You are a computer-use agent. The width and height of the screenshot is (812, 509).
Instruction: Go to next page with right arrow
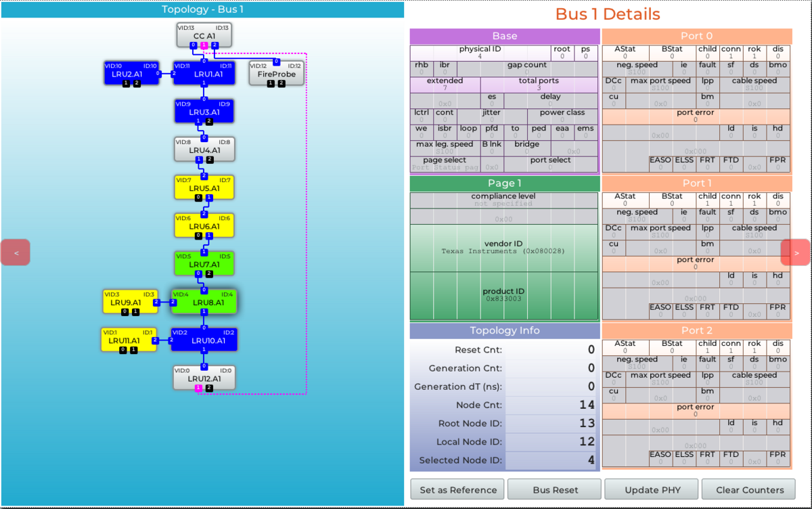click(796, 252)
